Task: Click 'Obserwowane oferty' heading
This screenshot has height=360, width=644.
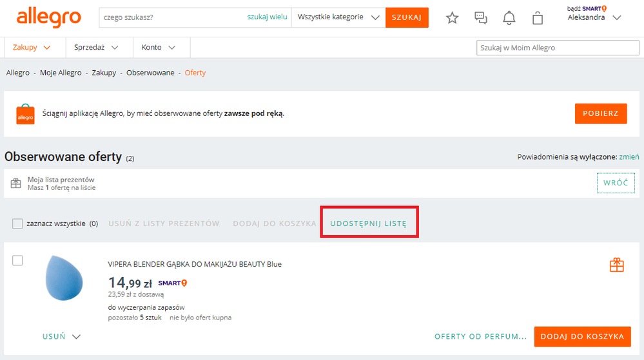Action: point(63,156)
